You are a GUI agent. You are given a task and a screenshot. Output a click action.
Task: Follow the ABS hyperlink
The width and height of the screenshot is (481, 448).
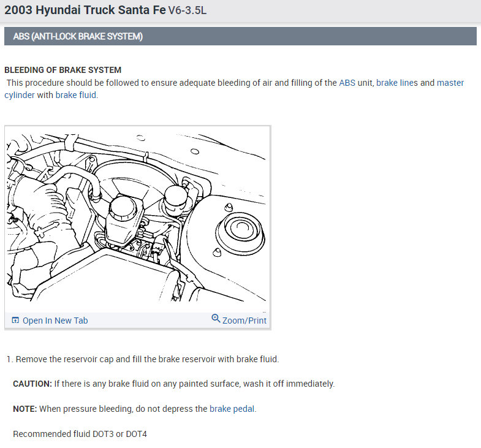(347, 83)
